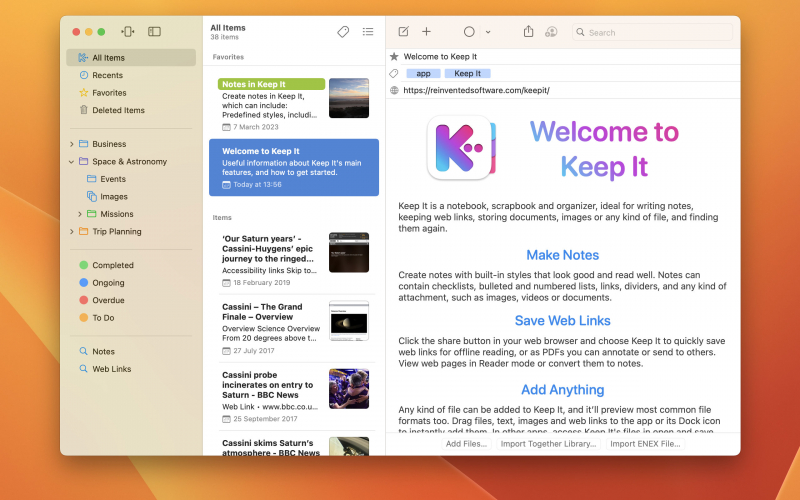Expand the Missions folder chevron
This screenshot has height=500, width=800.
tap(80, 214)
